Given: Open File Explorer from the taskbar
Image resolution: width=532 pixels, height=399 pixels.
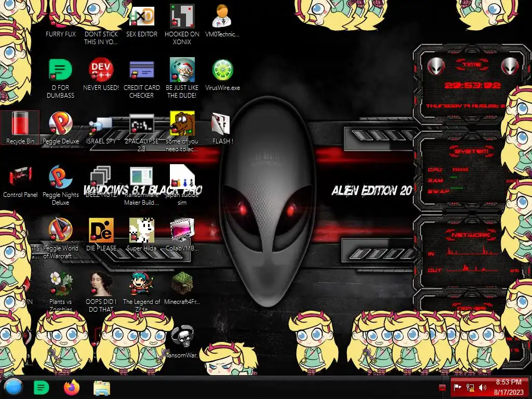Looking at the screenshot, I should 101,388.
